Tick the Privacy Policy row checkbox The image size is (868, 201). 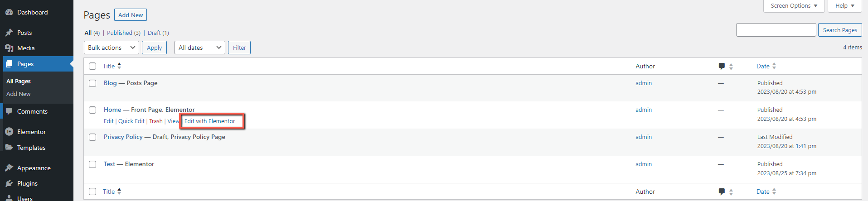[x=92, y=137]
